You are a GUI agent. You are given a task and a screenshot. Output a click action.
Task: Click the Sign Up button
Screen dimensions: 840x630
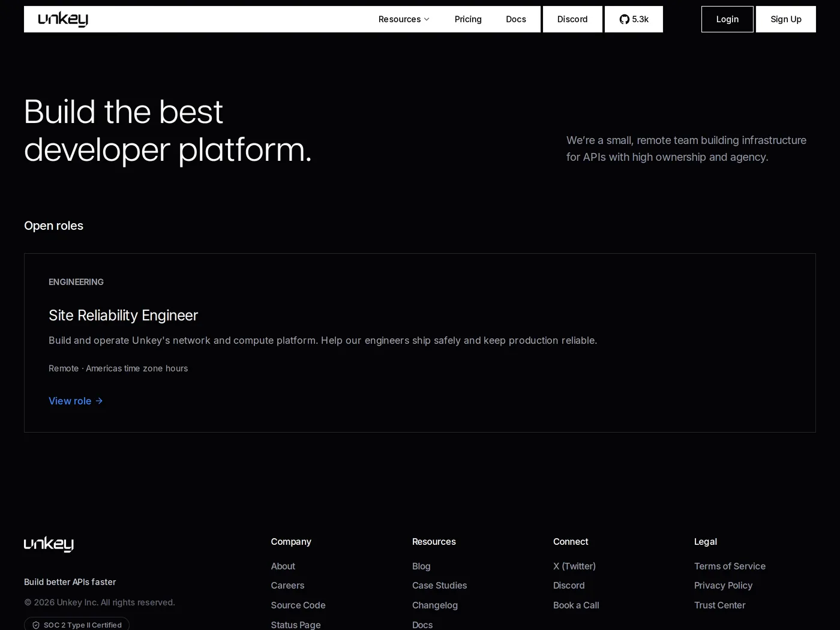786,19
